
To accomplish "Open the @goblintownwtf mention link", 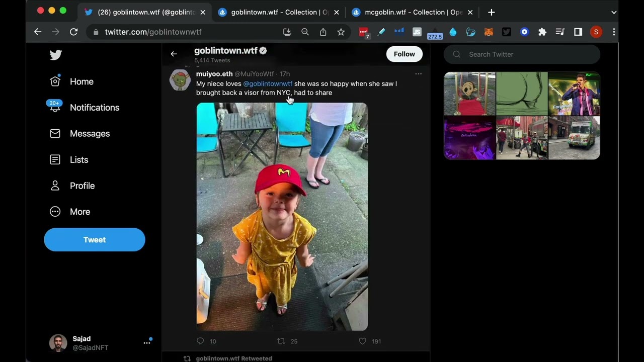I will pyautogui.click(x=268, y=84).
